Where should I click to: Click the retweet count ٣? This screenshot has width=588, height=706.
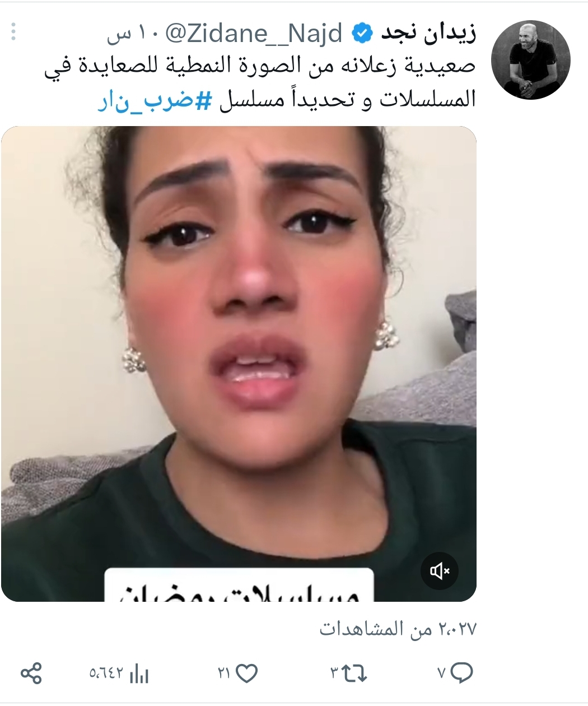334,673
